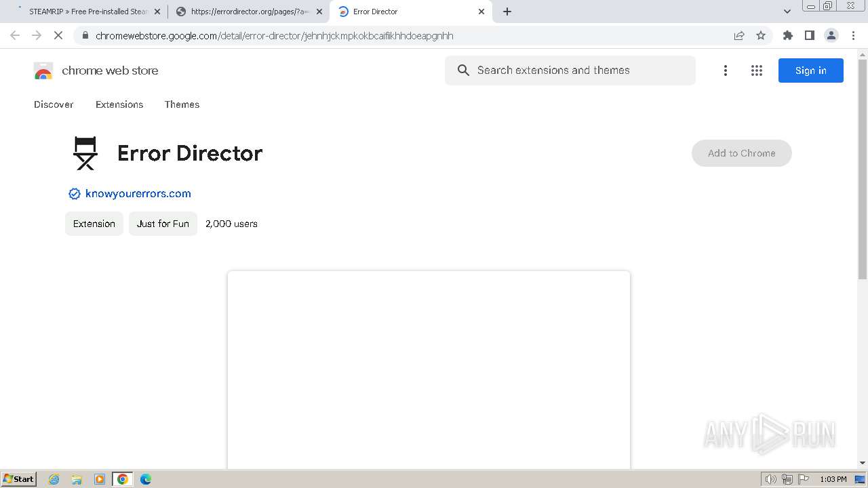Open the Google apps grid
868x488 pixels.
tap(757, 70)
